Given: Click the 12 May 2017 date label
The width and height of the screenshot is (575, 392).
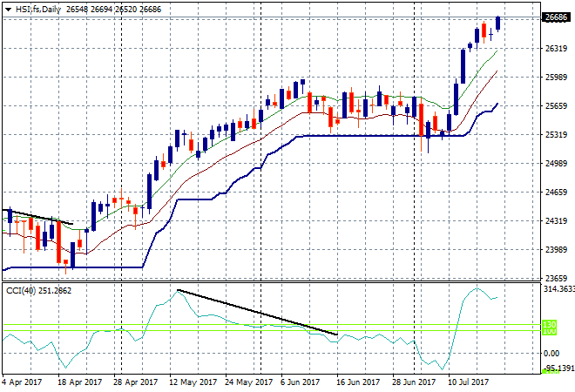Looking at the screenshot, I should [193, 382].
